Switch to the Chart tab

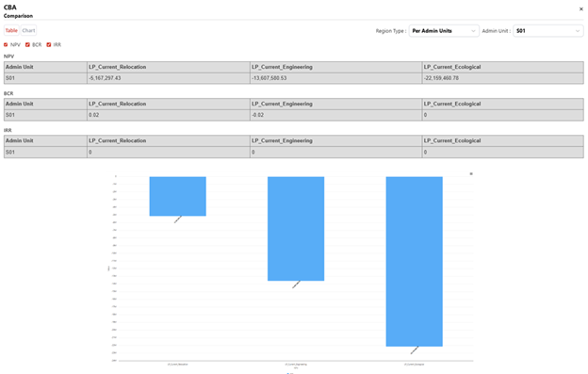28,30
